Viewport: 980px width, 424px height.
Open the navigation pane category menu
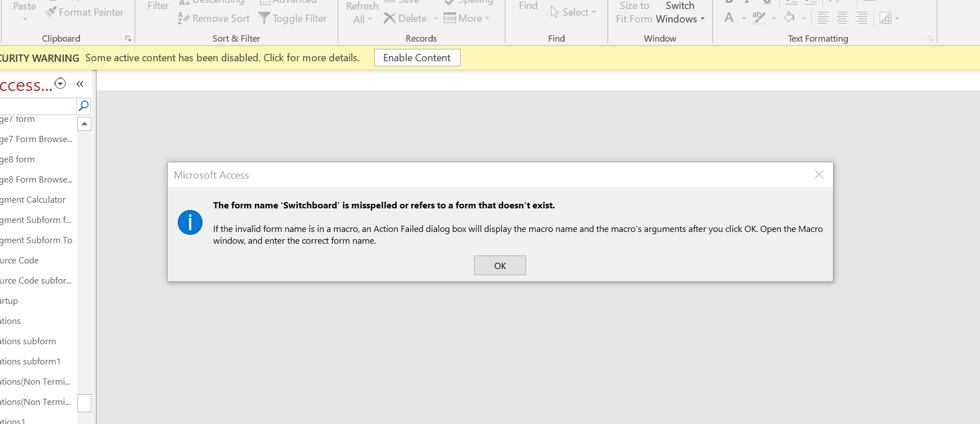point(60,84)
